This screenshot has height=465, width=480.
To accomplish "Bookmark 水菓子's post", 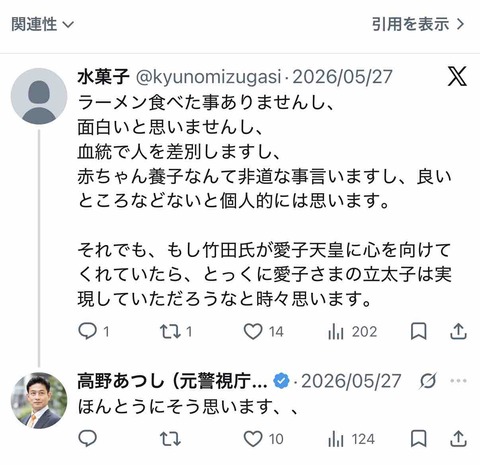I will coord(418,332).
